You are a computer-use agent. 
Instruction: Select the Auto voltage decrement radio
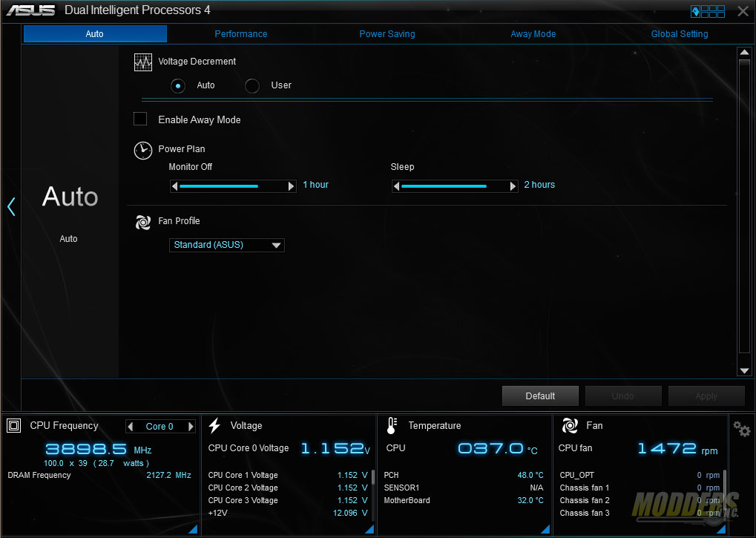(x=178, y=86)
